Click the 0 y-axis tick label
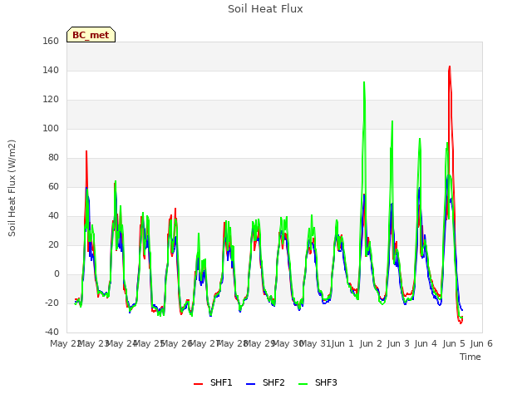532x399 pixels. (x=57, y=273)
